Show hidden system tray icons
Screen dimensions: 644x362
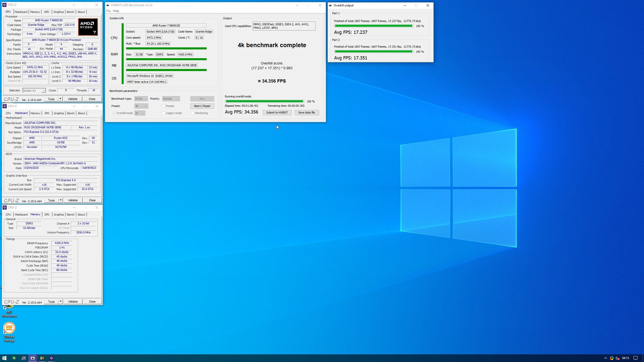(605, 358)
